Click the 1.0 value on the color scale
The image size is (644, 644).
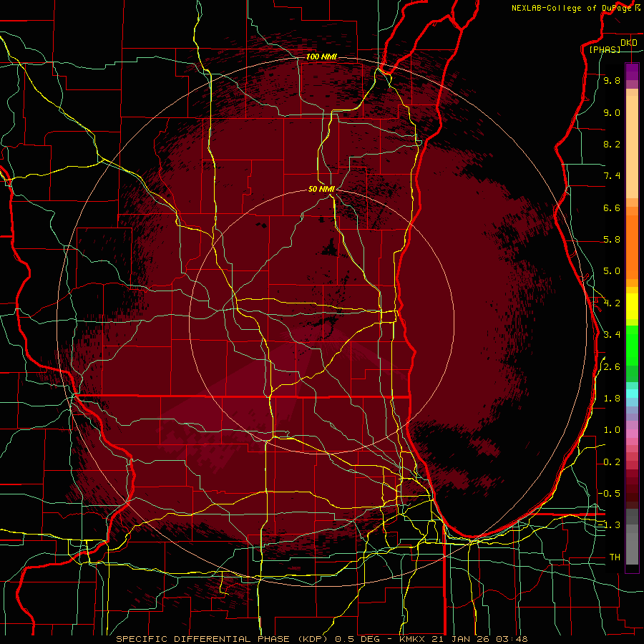612,431
